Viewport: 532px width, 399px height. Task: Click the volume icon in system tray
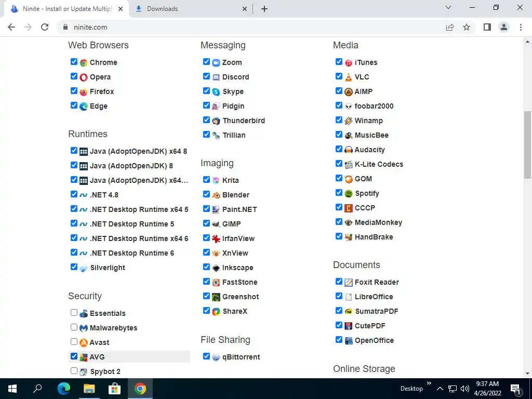click(x=465, y=389)
